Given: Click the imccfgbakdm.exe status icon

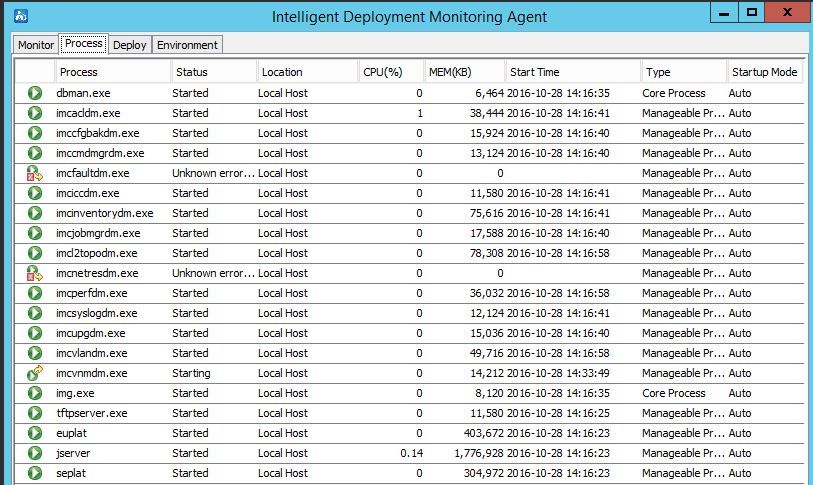Looking at the screenshot, I should pos(35,133).
